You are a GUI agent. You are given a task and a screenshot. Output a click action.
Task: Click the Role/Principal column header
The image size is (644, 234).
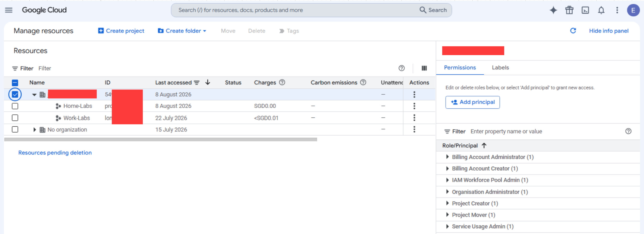[460, 146]
